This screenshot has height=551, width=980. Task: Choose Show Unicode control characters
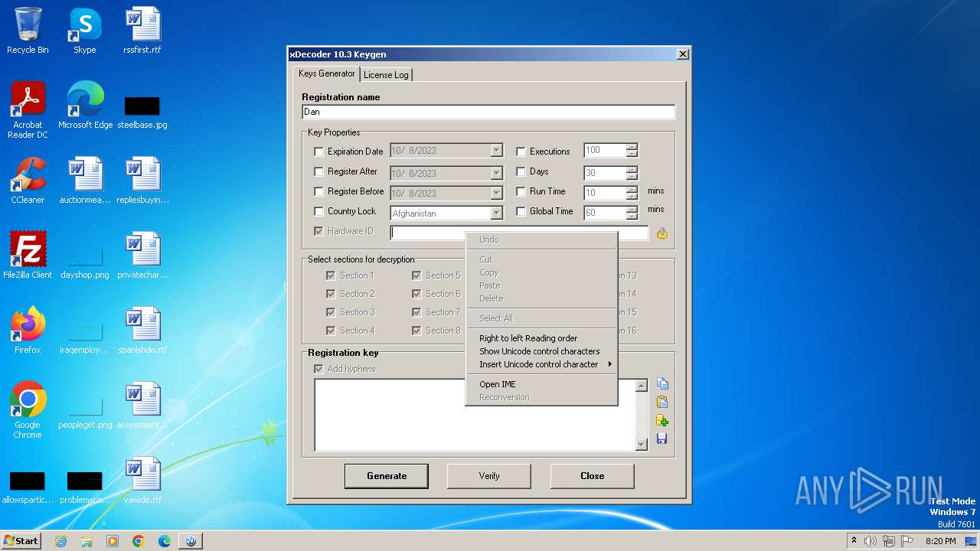(x=541, y=351)
